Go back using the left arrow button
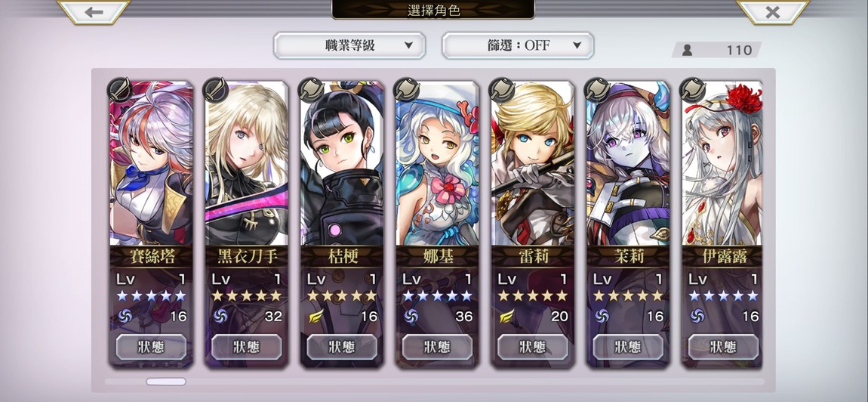Viewport: 868px width, 402px height. 94,11
